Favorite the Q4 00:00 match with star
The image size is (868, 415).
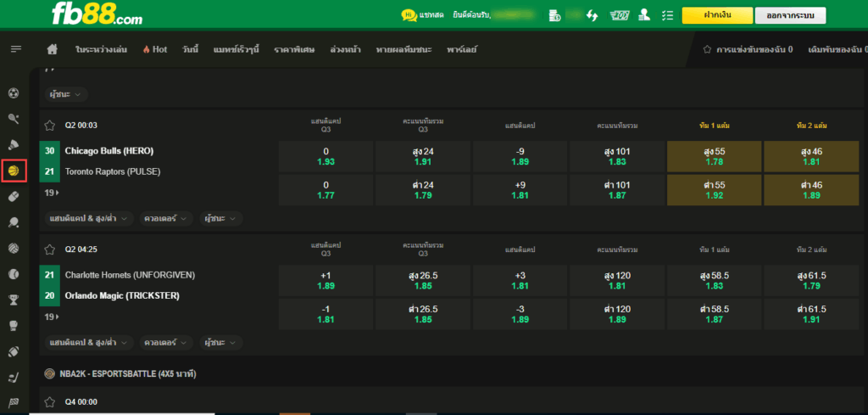coord(50,401)
